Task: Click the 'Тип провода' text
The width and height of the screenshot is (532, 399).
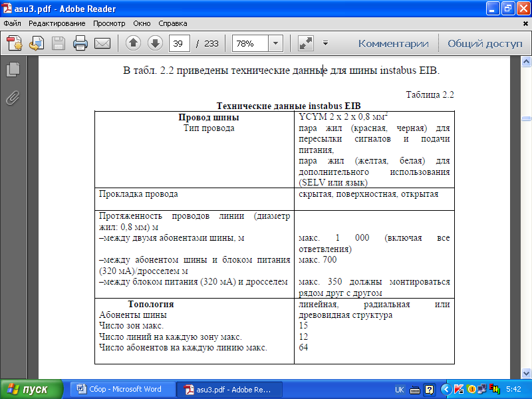Action: [209, 128]
